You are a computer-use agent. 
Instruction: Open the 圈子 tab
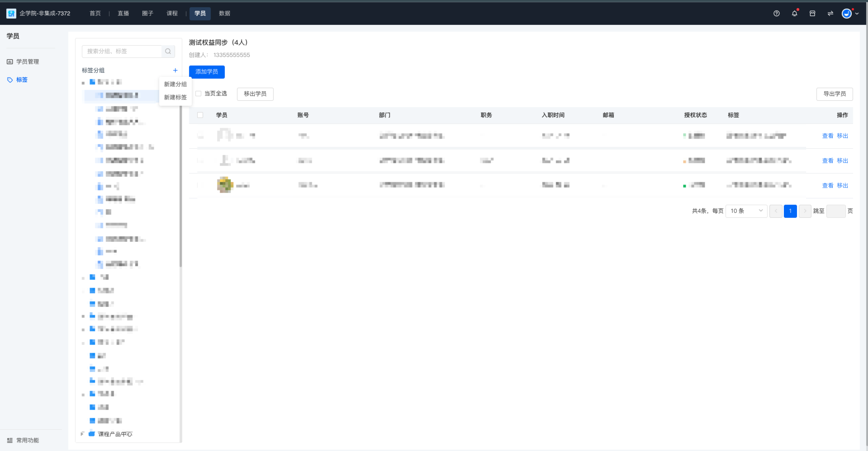pos(148,14)
